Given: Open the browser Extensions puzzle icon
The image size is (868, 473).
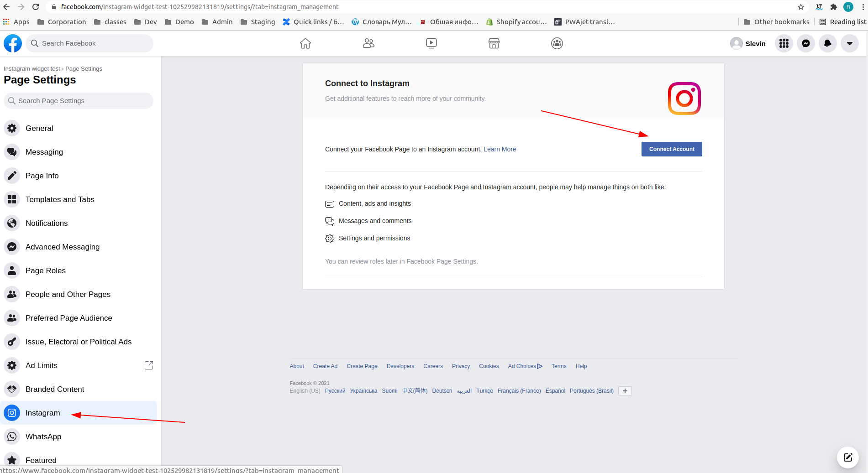Looking at the screenshot, I should click(x=834, y=7).
